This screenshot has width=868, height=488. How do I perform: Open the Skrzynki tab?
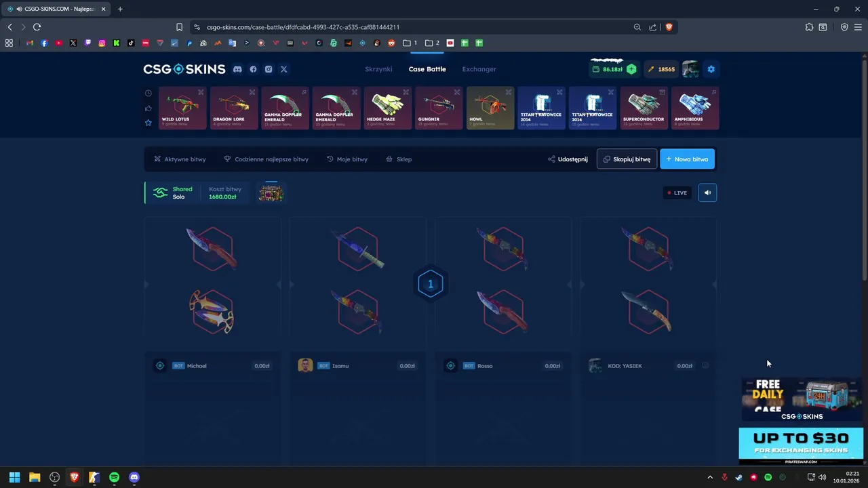(378, 69)
